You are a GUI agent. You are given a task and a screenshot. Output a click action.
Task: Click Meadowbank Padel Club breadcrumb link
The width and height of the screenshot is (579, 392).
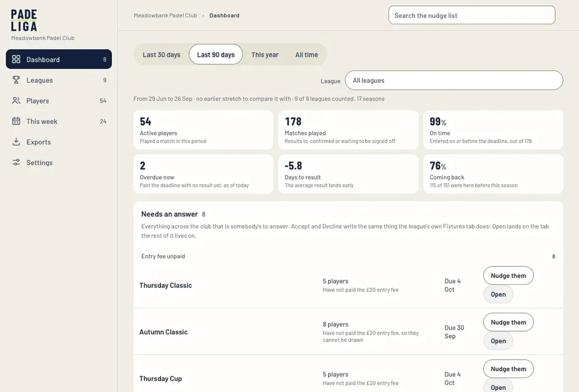click(x=166, y=16)
